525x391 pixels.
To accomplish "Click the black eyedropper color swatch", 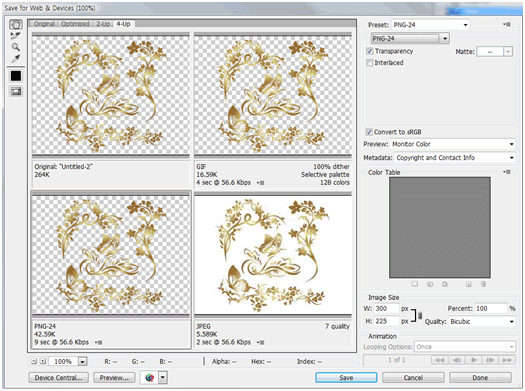I will (x=16, y=76).
